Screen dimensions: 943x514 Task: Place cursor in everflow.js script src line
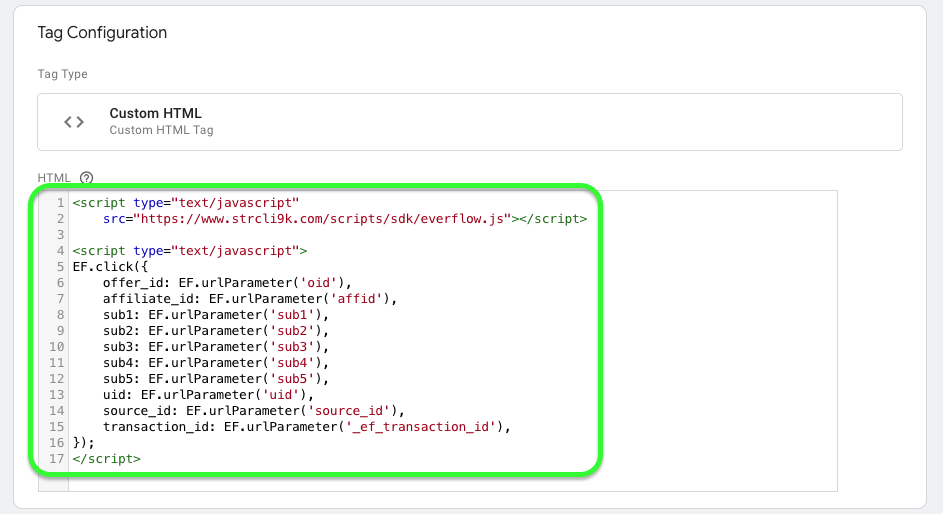tap(345, 219)
